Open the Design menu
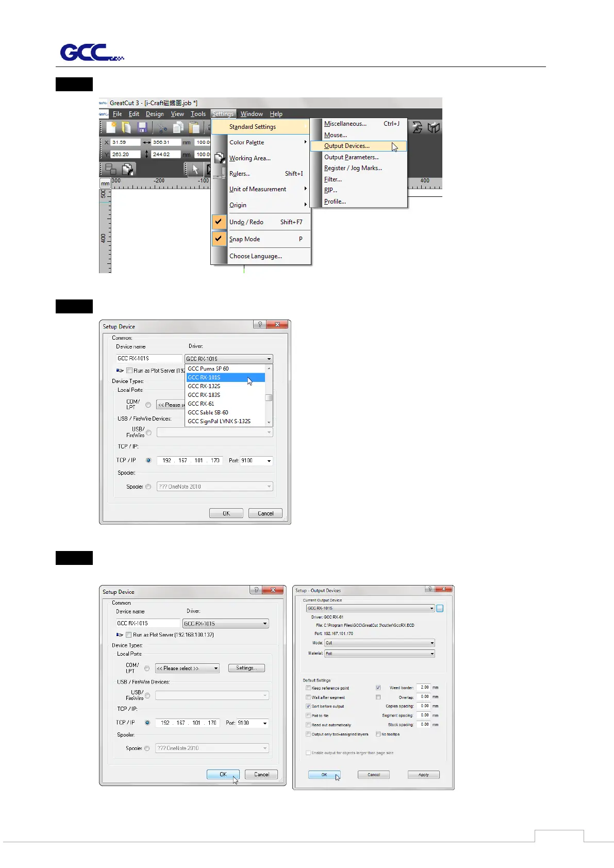 coord(155,114)
